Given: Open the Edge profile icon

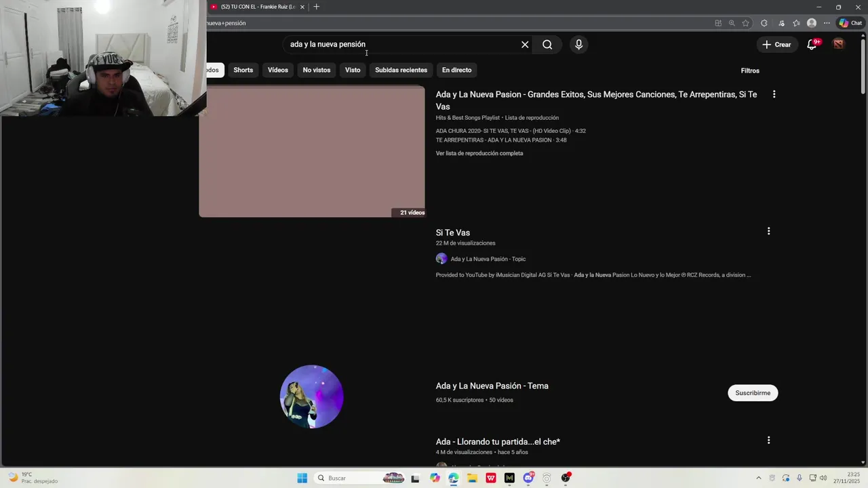Looking at the screenshot, I should point(812,23).
